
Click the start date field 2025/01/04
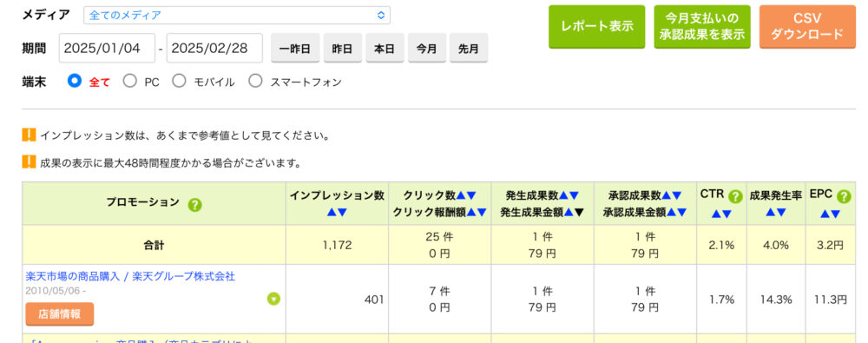click(107, 49)
